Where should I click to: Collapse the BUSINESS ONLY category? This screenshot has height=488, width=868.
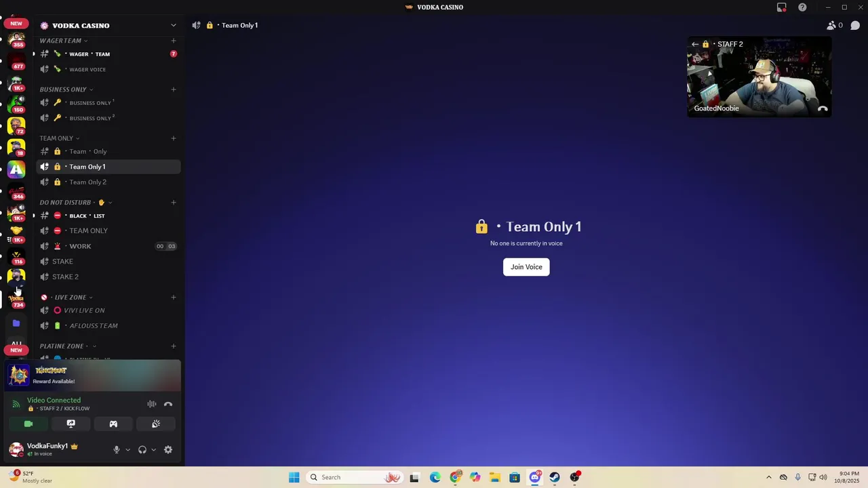click(x=66, y=89)
